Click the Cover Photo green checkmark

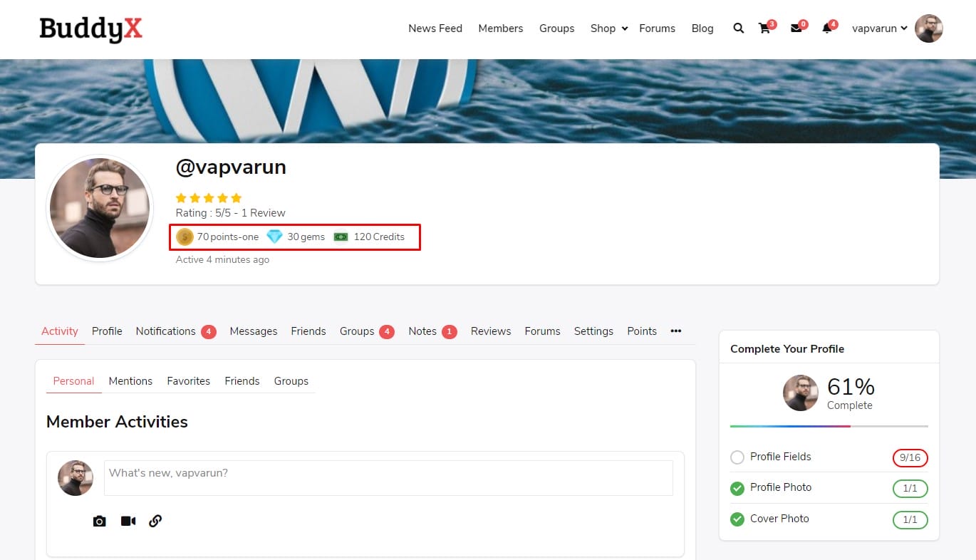(737, 519)
